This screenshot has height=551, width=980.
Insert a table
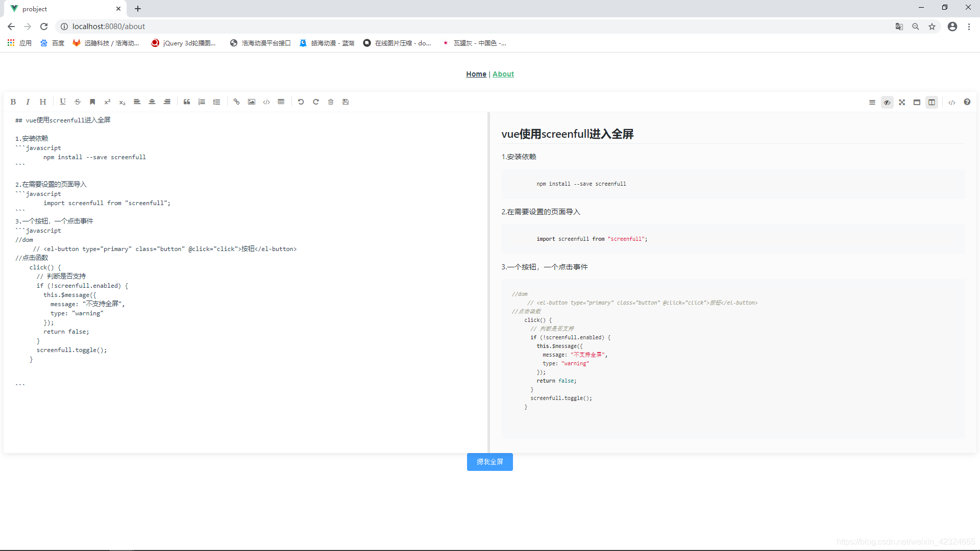(281, 102)
